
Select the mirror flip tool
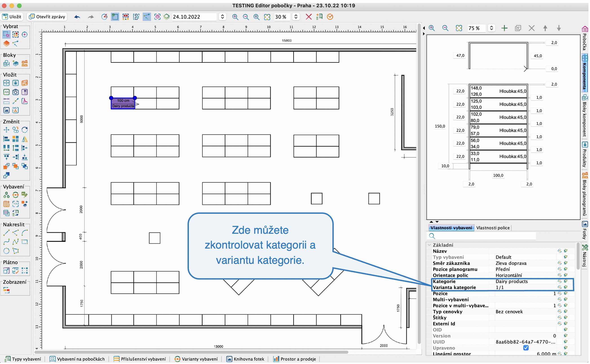(x=24, y=139)
